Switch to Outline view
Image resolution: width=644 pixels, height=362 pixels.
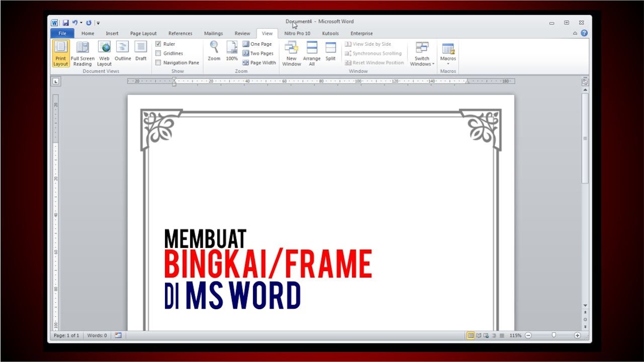123,51
